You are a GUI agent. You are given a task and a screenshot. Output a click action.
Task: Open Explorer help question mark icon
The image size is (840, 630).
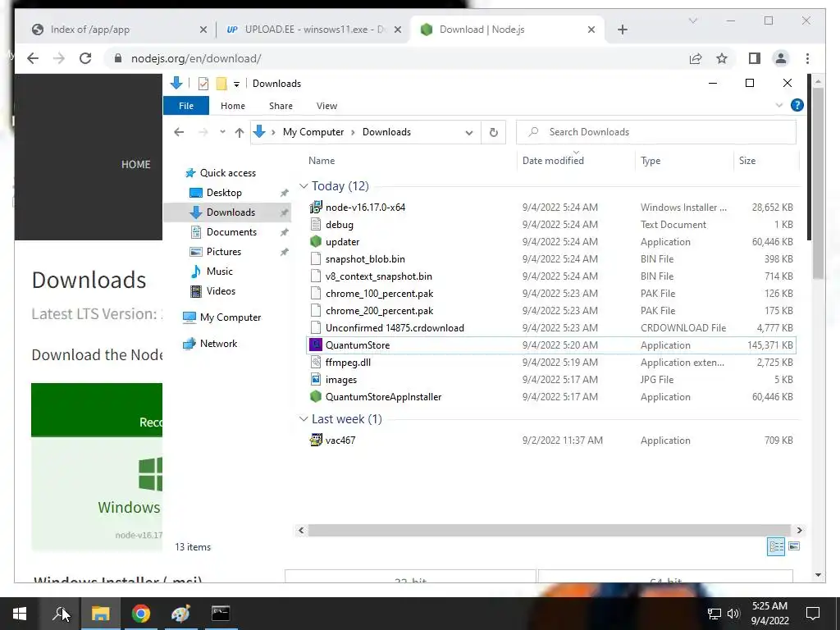coord(797,105)
